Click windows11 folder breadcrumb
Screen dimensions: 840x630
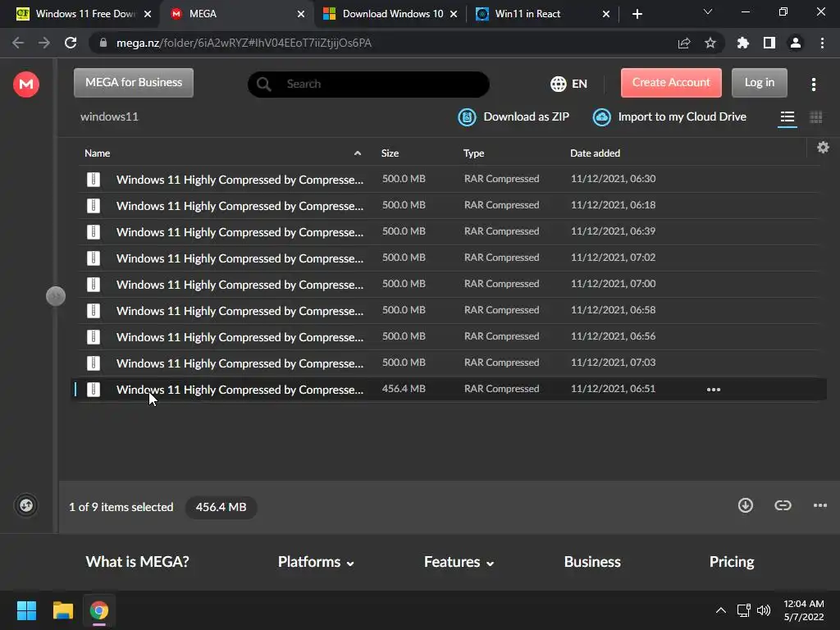point(109,116)
